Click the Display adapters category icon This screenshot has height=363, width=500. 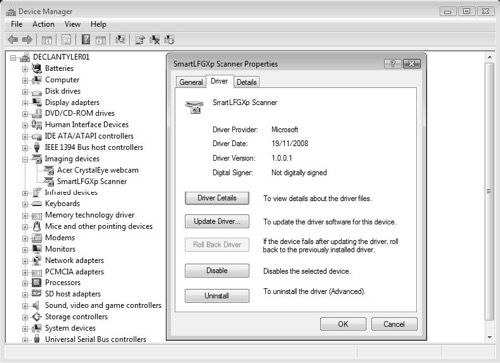[x=37, y=102]
